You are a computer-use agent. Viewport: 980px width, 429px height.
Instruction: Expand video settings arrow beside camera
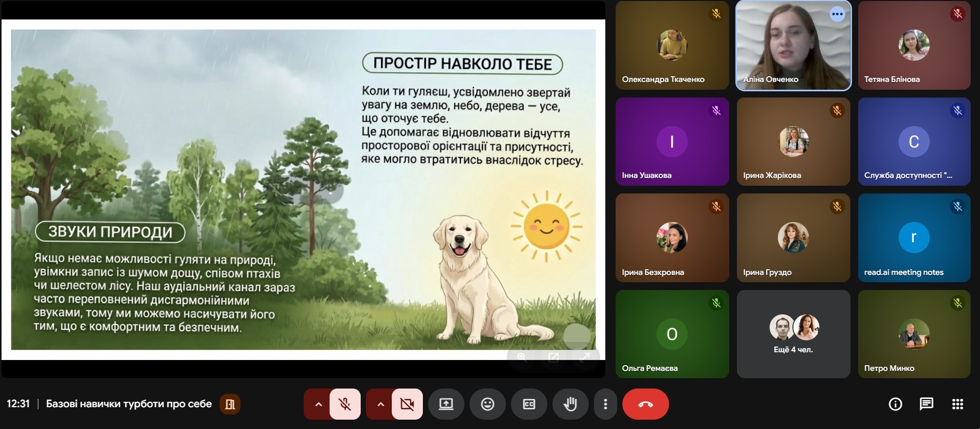(380, 404)
